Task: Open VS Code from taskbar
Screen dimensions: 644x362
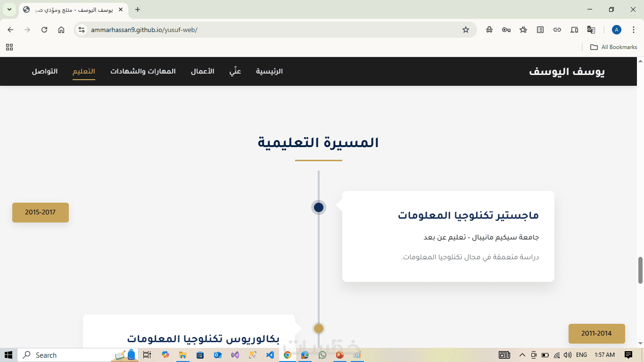Action: pos(270,355)
